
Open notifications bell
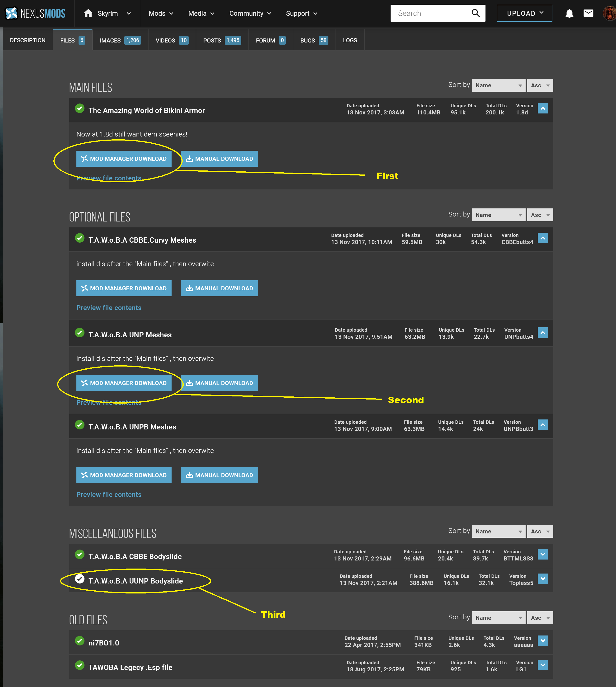coord(569,13)
